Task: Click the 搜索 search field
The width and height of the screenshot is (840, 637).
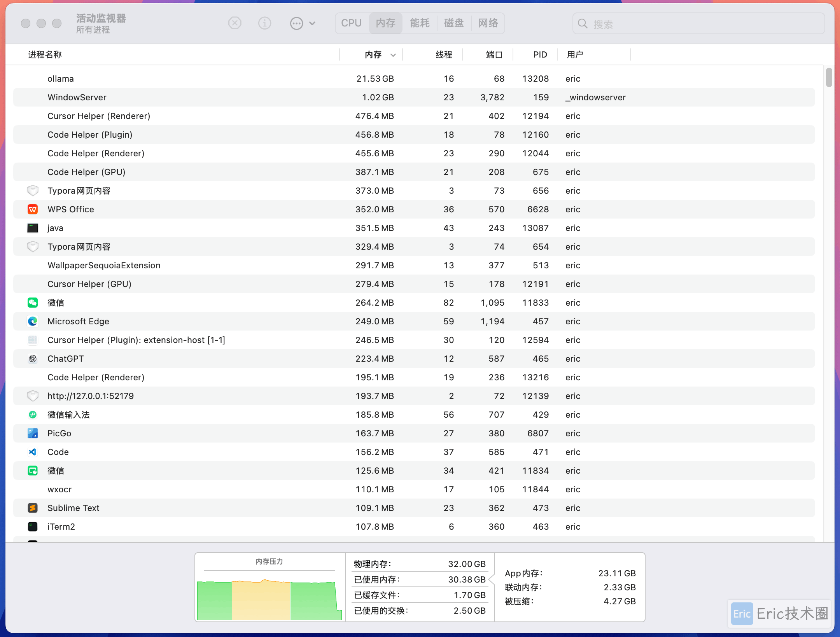Action: (698, 24)
